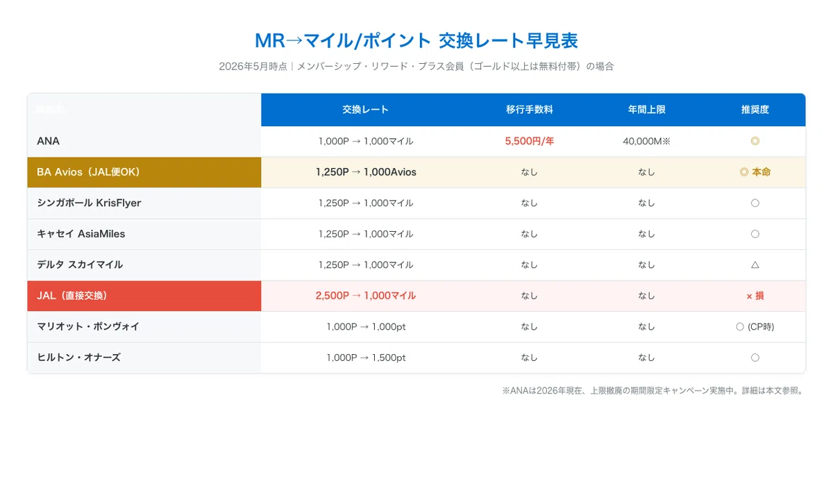Click the '○' recommendation in the ヒルトン row
Image resolution: width=833 pixels, height=504 pixels.
pos(755,358)
